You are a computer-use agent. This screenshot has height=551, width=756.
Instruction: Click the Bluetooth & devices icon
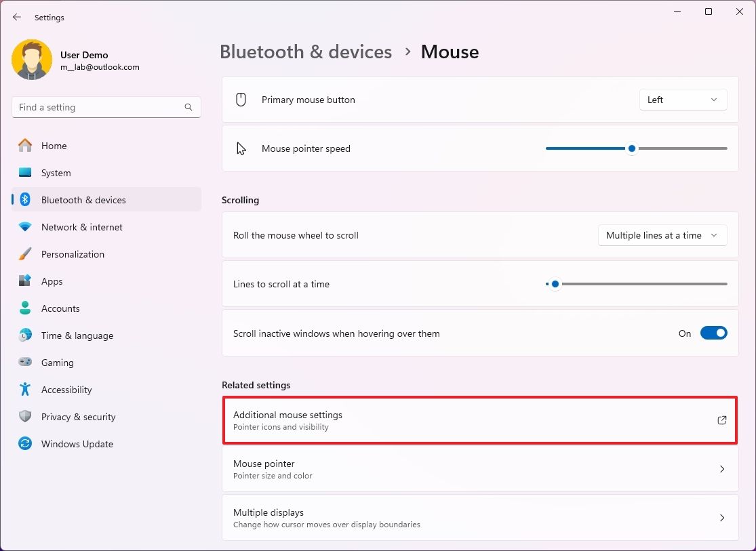25,200
